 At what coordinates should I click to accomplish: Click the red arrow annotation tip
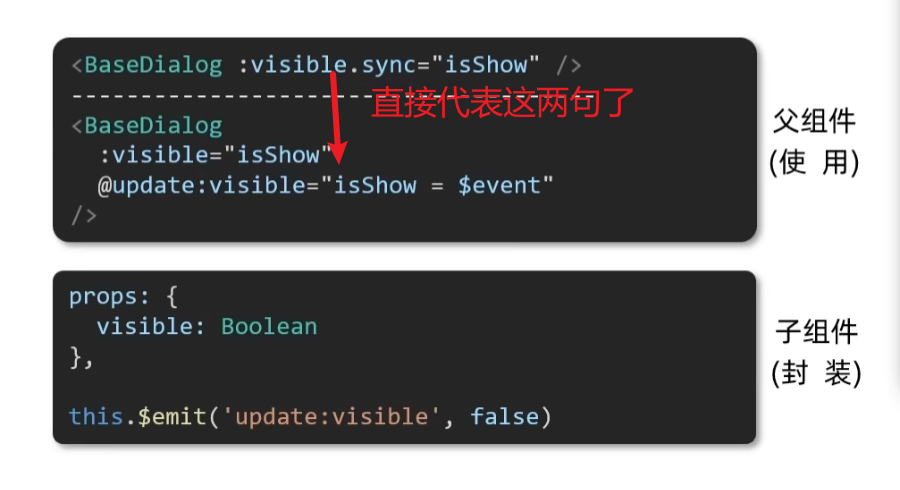pyautogui.click(x=339, y=155)
